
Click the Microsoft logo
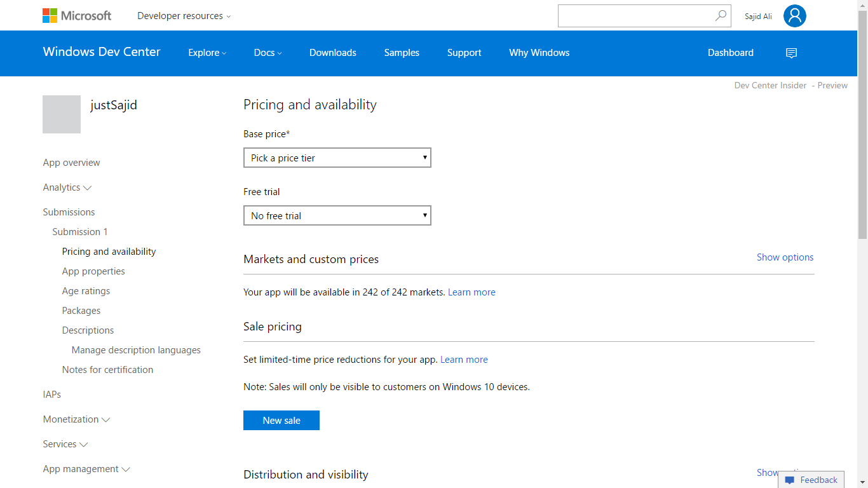point(77,15)
